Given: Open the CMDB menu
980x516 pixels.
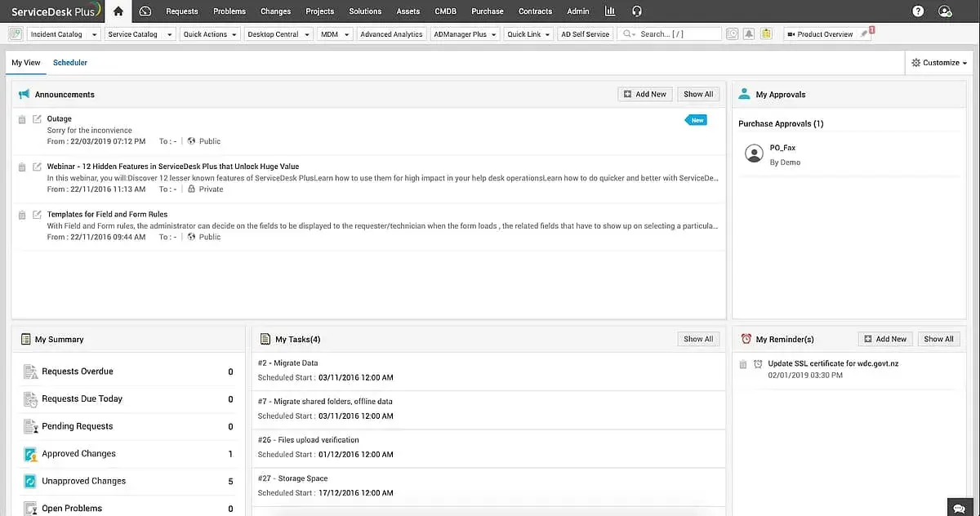Looking at the screenshot, I should (445, 11).
